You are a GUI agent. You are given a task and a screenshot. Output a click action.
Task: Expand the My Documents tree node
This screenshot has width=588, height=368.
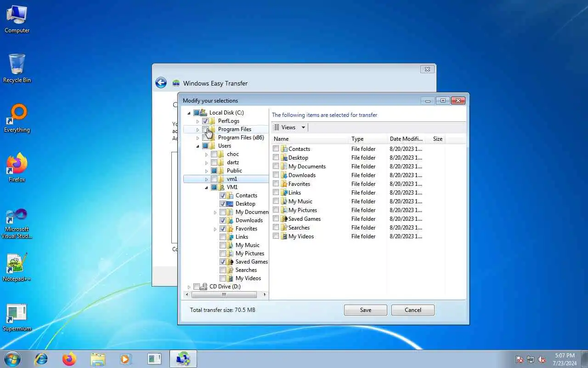click(215, 212)
